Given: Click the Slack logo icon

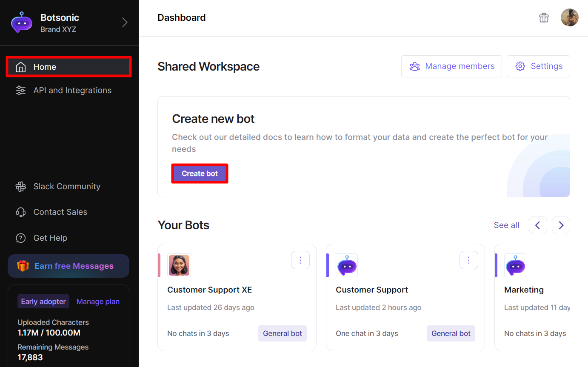Looking at the screenshot, I should point(20,187).
